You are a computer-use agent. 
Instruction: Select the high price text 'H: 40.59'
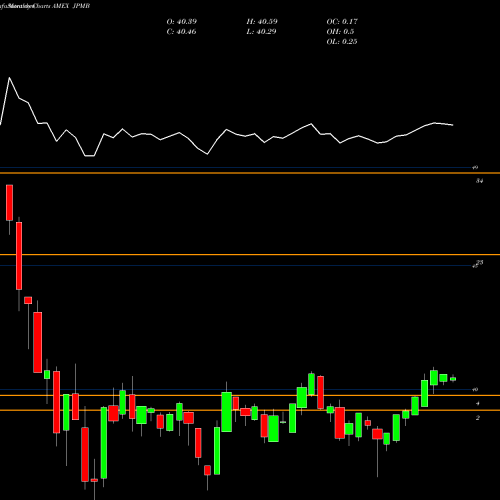point(262,22)
